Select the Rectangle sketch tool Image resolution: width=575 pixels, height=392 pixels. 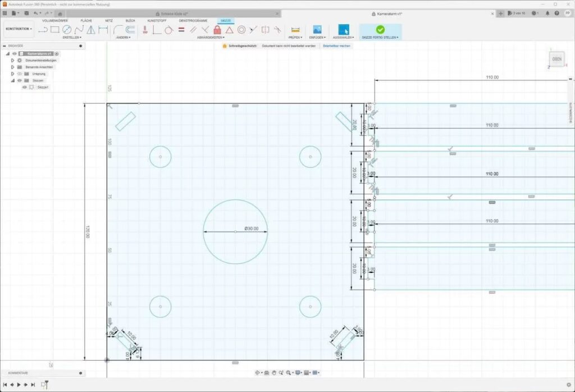tap(55, 29)
